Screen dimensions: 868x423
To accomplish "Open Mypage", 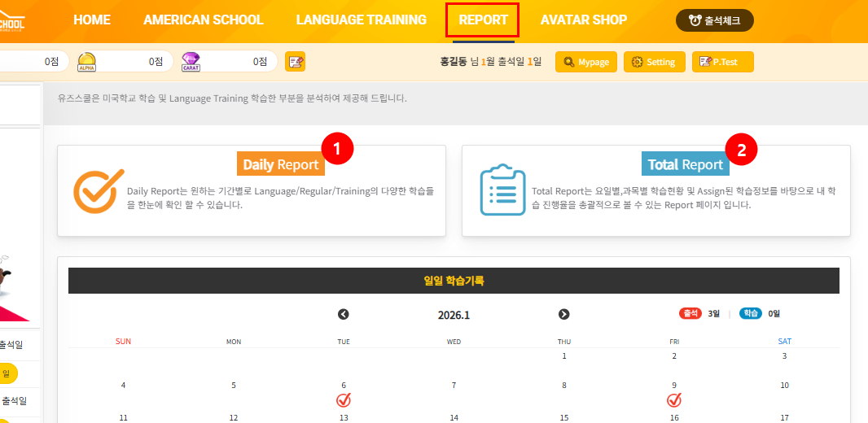I will [585, 62].
